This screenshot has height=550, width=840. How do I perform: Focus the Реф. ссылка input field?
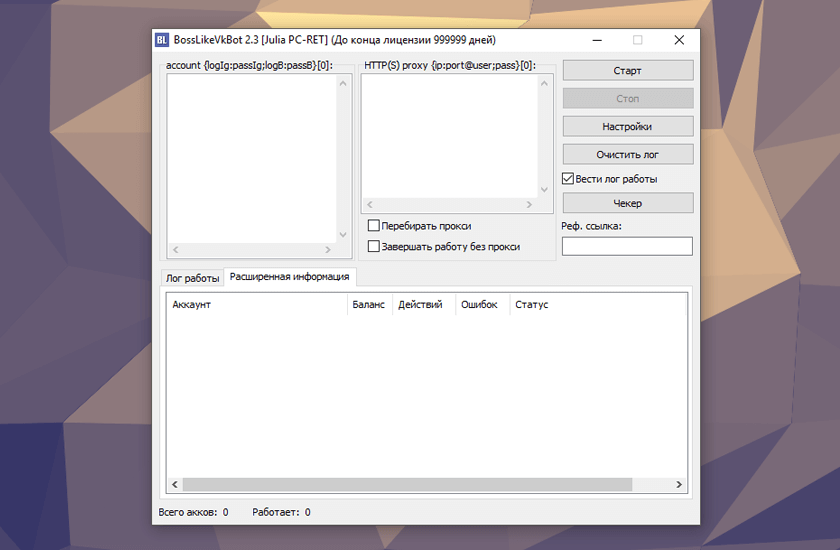click(x=627, y=246)
